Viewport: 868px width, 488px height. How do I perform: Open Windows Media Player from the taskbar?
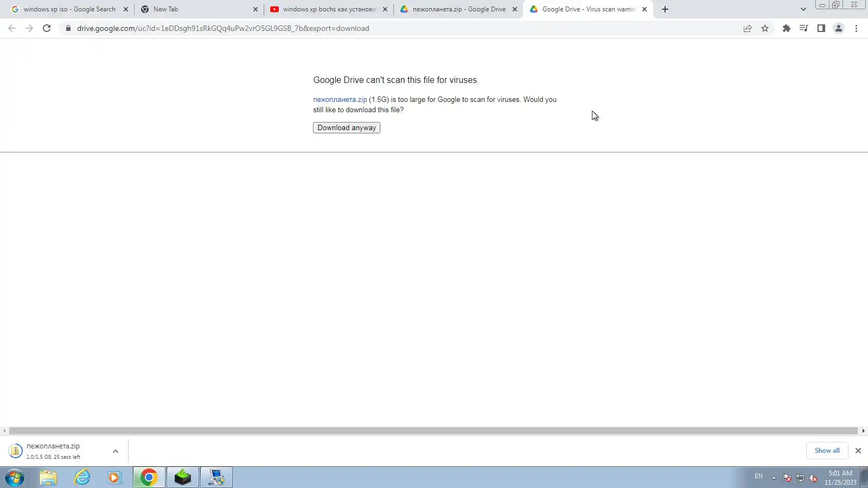click(114, 478)
